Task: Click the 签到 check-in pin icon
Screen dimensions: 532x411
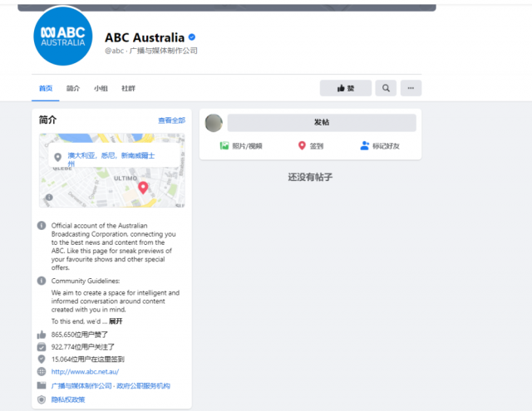Action: [302, 145]
